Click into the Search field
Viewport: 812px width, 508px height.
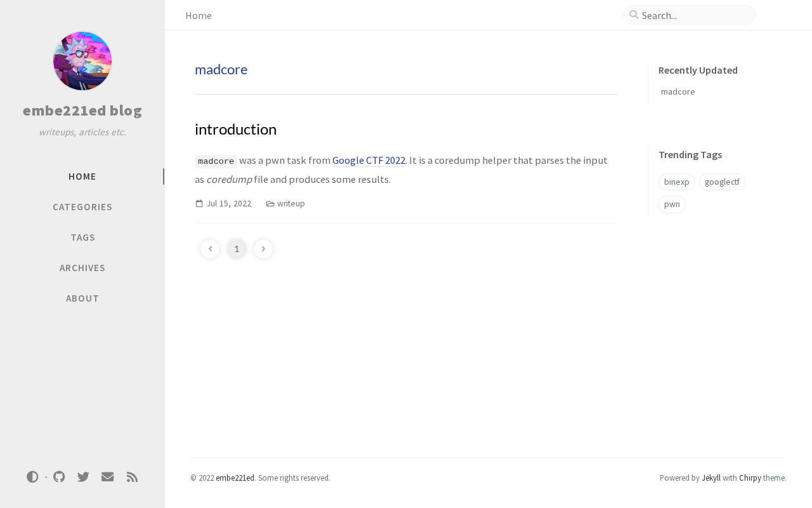(x=695, y=15)
